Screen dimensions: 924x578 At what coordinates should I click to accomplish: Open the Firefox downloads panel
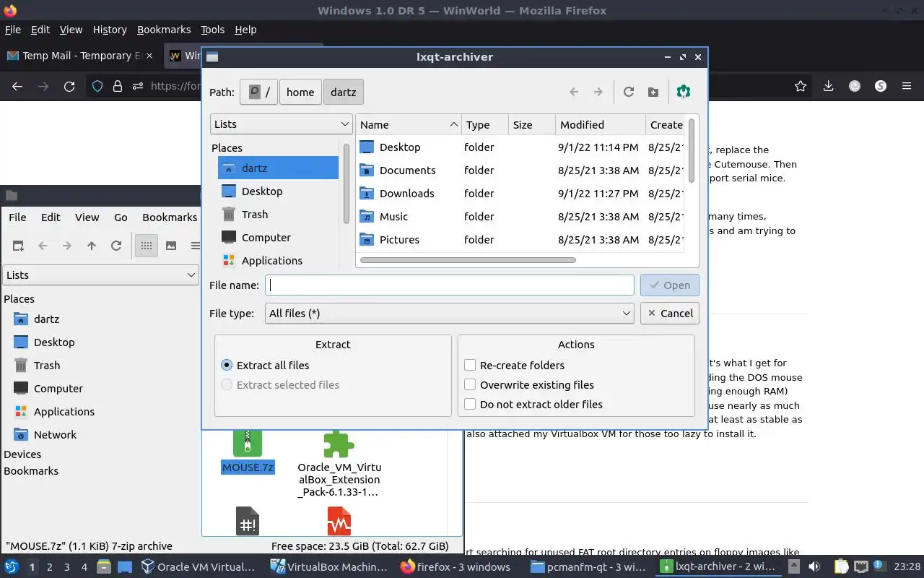point(829,86)
